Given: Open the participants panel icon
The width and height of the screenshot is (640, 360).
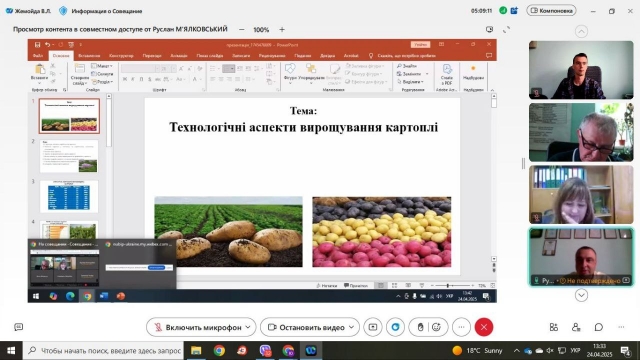Looking at the screenshot, I should (x=576, y=327).
